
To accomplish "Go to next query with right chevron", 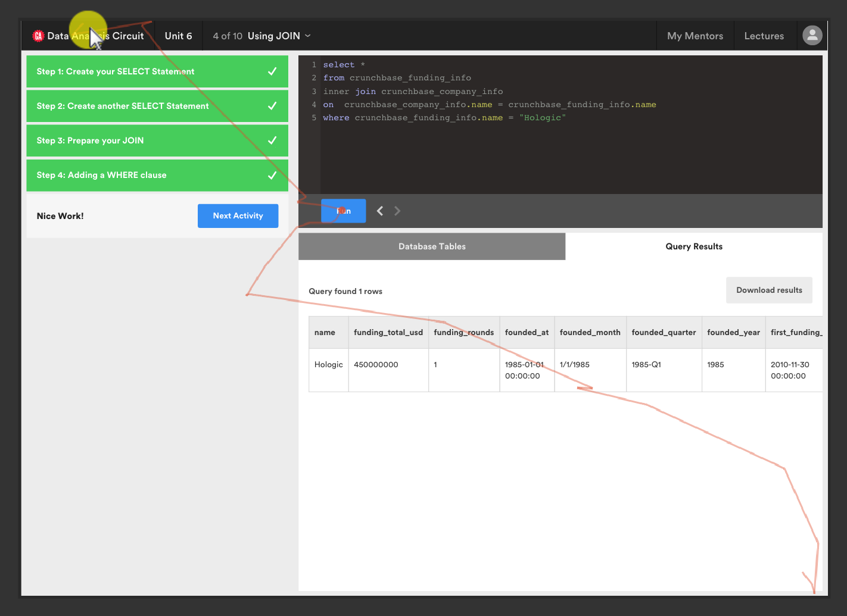I will click(x=397, y=211).
